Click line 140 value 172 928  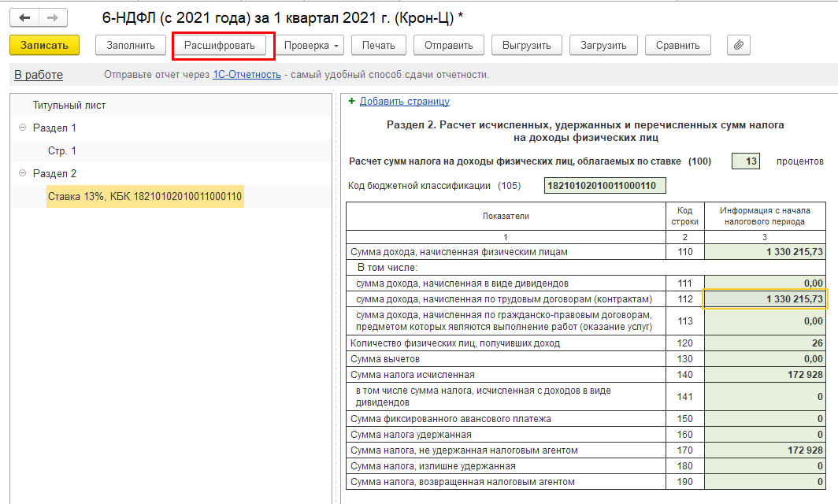point(765,375)
